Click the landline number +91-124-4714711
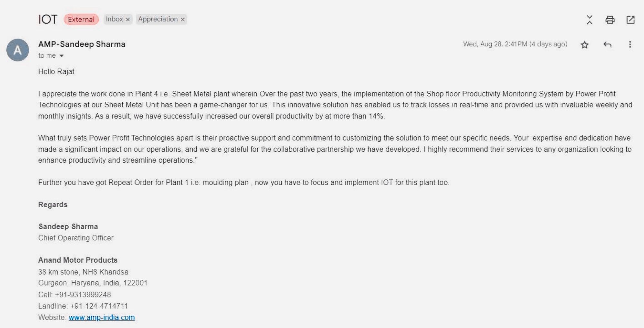This screenshot has width=644, height=328. [x=99, y=306]
